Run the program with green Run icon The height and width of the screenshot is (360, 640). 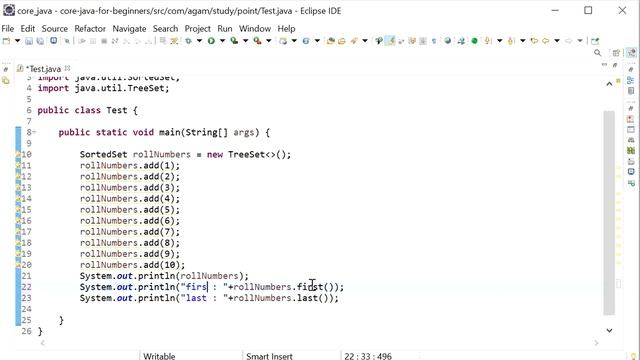(x=211, y=41)
